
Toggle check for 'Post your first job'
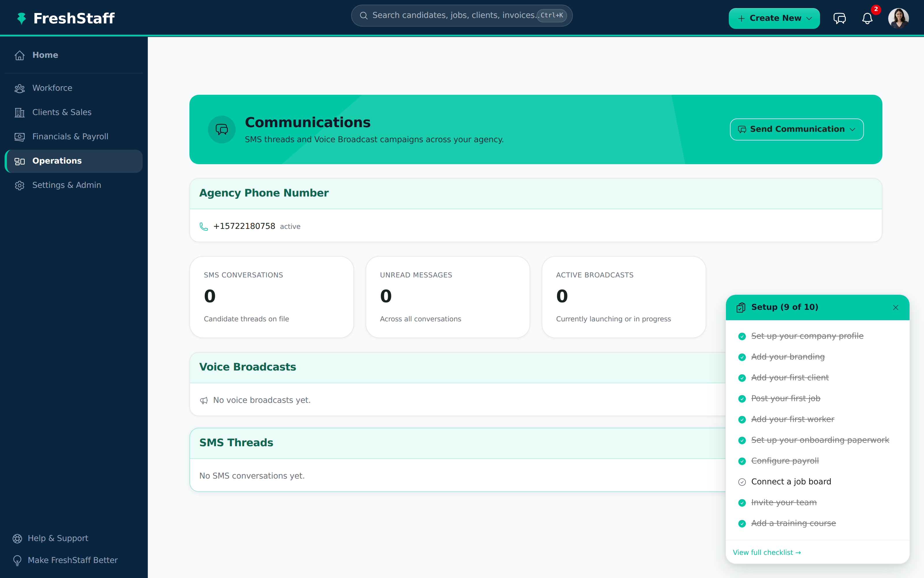(742, 399)
